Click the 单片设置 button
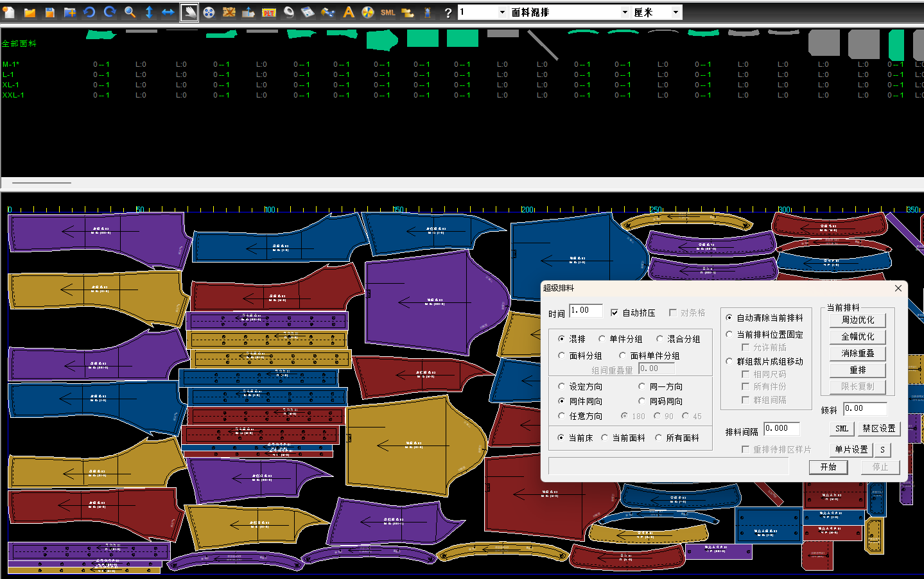The width and height of the screenshot is (924, 579). click(x=851, y=449)
